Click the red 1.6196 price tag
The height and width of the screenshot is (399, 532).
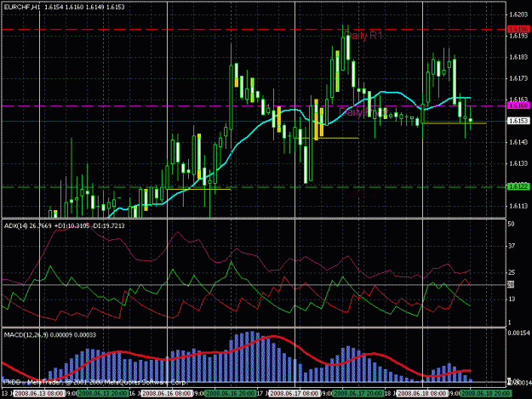coord(518,29)
